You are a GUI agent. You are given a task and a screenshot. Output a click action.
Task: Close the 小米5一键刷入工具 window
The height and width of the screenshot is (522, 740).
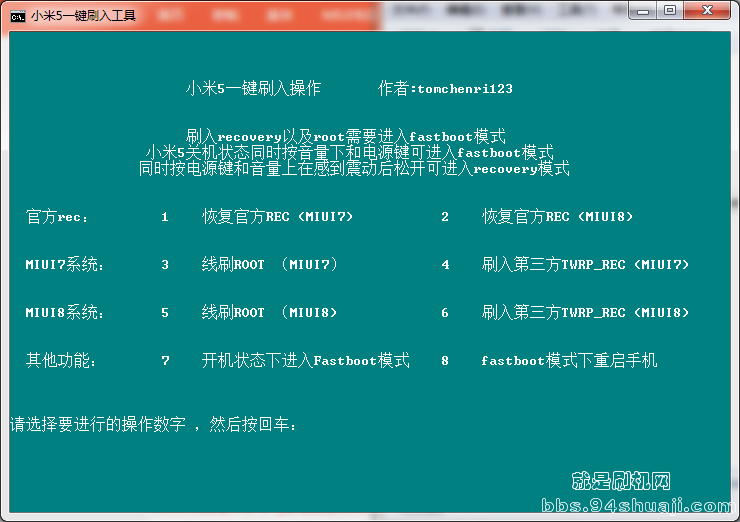(x=706, y=11)
